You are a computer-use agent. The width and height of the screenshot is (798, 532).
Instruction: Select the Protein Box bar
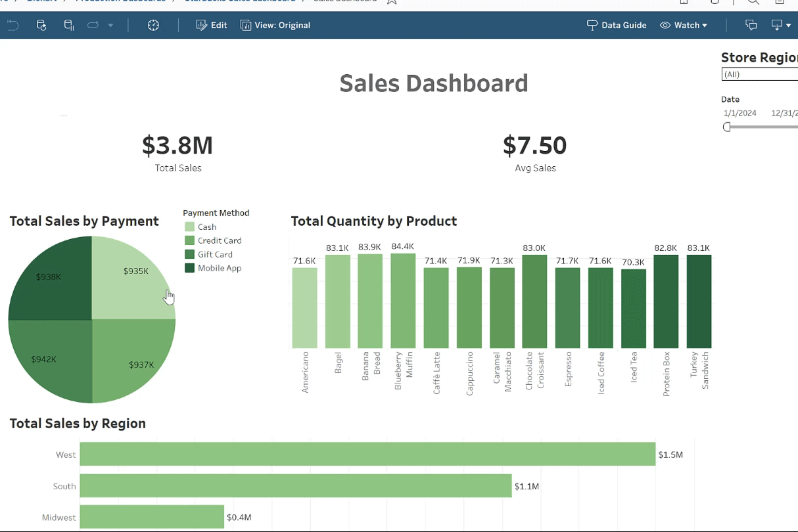666,301
